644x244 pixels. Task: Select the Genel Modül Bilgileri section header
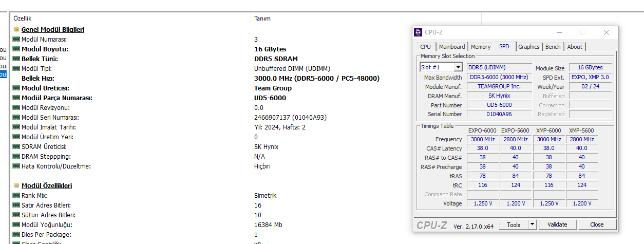tap(53, 30)
